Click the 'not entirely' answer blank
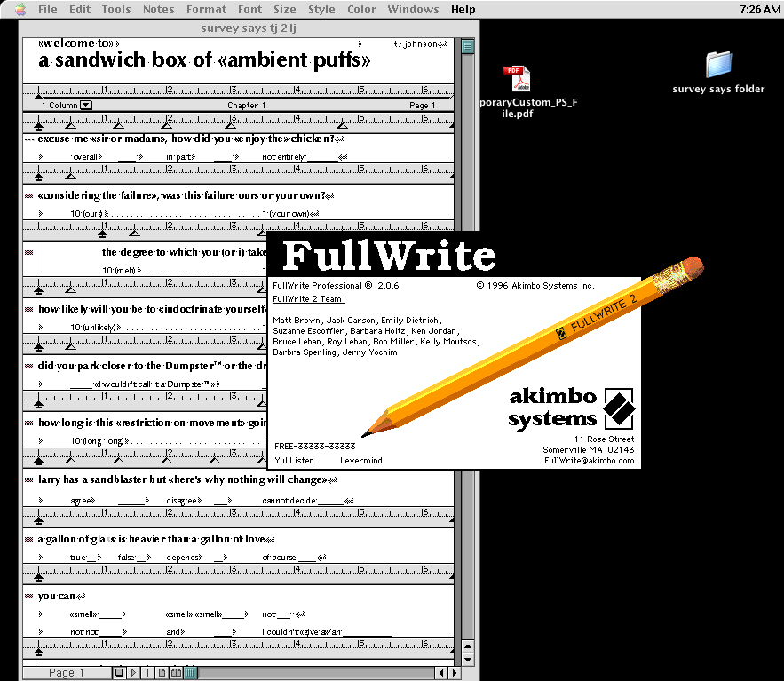This screenshot has height=681, width=784. pyautogui.click(x=300, y=157)
